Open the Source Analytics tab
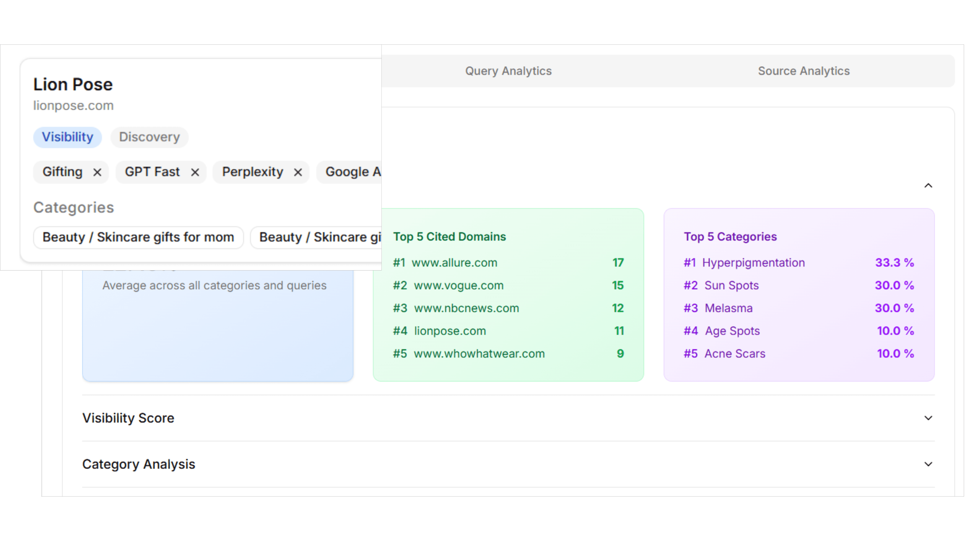Image resolution: width=980 pixels, height=541 pixels. pyautogui.click(x=803, y=71)
